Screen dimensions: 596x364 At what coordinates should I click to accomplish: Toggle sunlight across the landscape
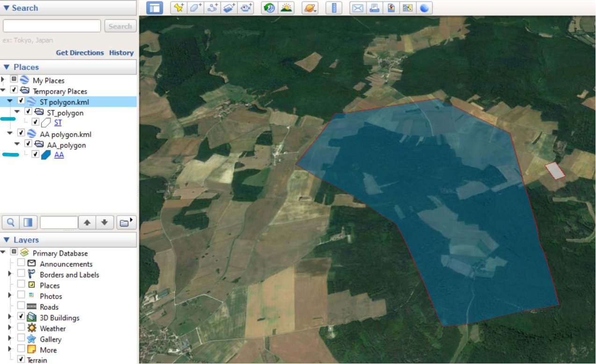[x=286, y=7]
